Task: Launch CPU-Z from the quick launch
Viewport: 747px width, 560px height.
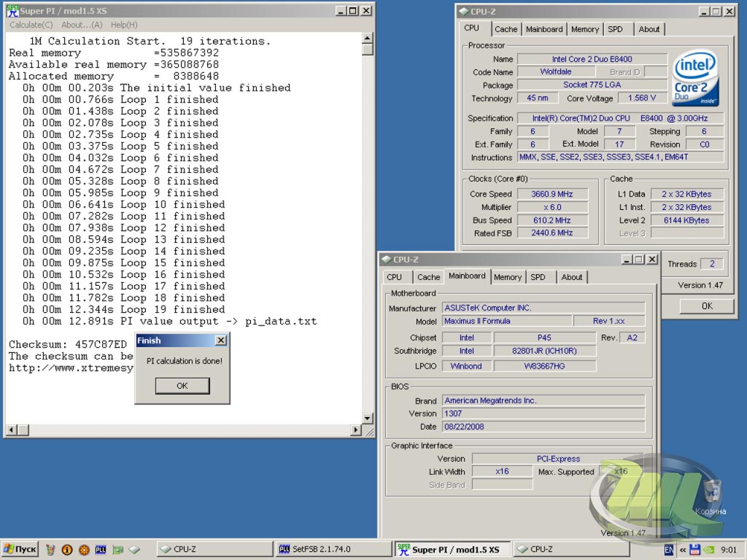Action: 134,550
